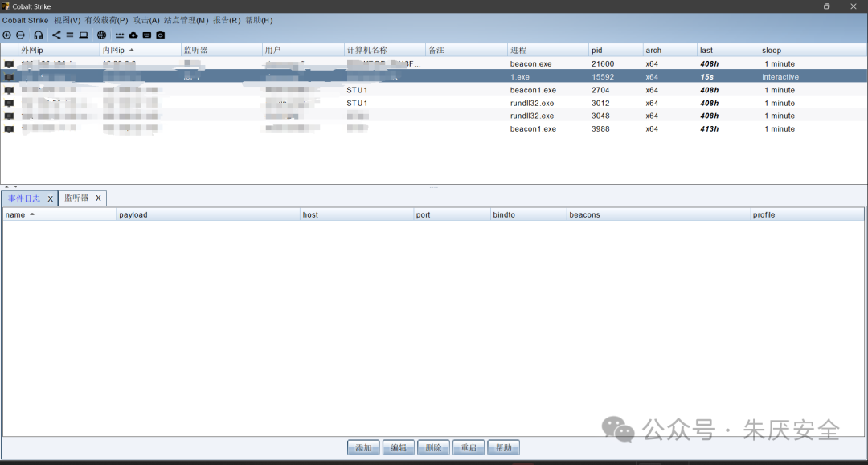Screen dimensions: 868x465
Task: Sort sessions by 进程 column header
Action: [x=547, y=51]
